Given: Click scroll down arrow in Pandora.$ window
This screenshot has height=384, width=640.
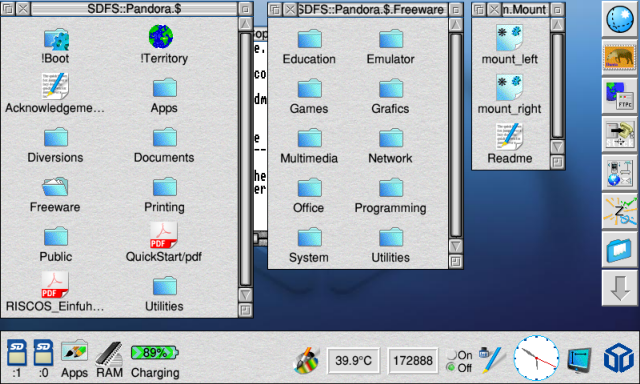Looking at the screenshot, I should (245, 295).
